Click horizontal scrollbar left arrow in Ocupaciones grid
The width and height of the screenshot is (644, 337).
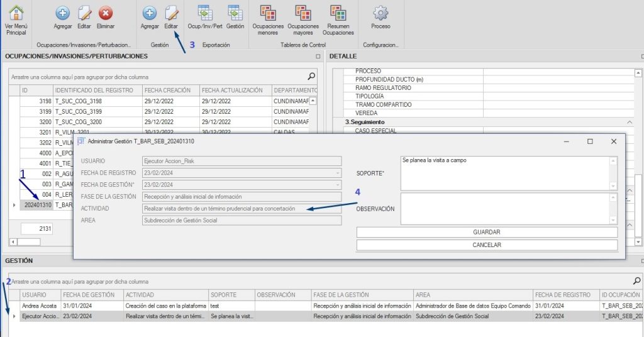click(13, 242)
